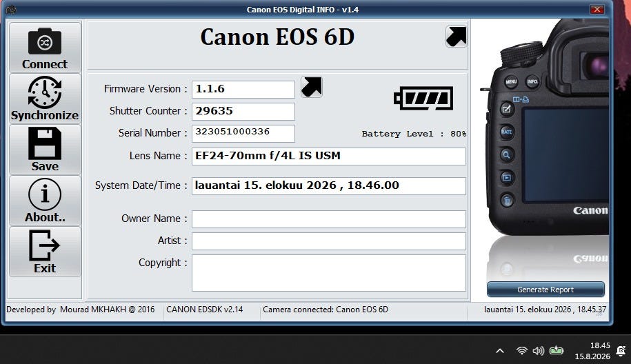The height and width of the screenshot is (364, 631).
Task: Click arrow icon next to Firmware Version
Action: [x=312, y=87]
